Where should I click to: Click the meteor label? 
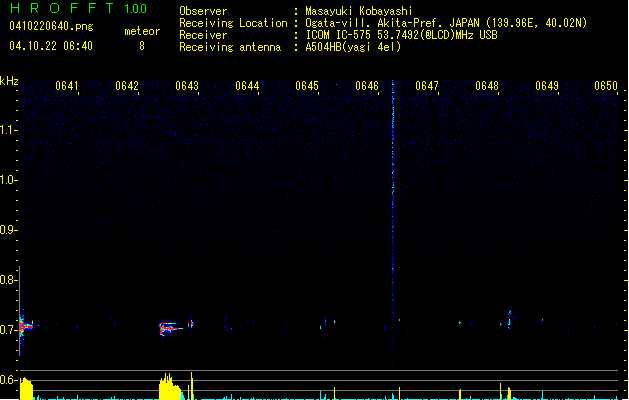142,31
